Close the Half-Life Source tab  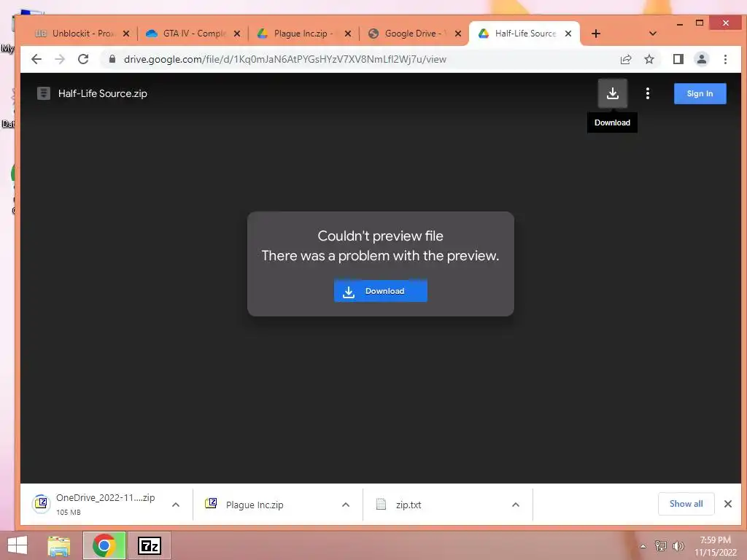tap(568, 34)
